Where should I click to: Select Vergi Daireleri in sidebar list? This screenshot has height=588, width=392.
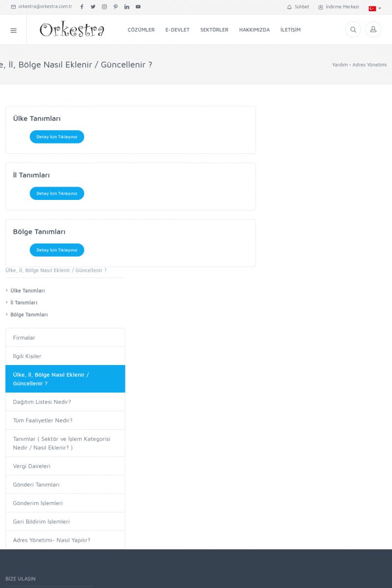click(x=32, y=466)
